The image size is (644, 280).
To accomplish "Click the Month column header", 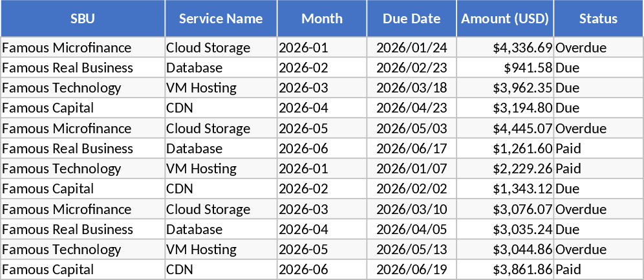I will (322, 19).
